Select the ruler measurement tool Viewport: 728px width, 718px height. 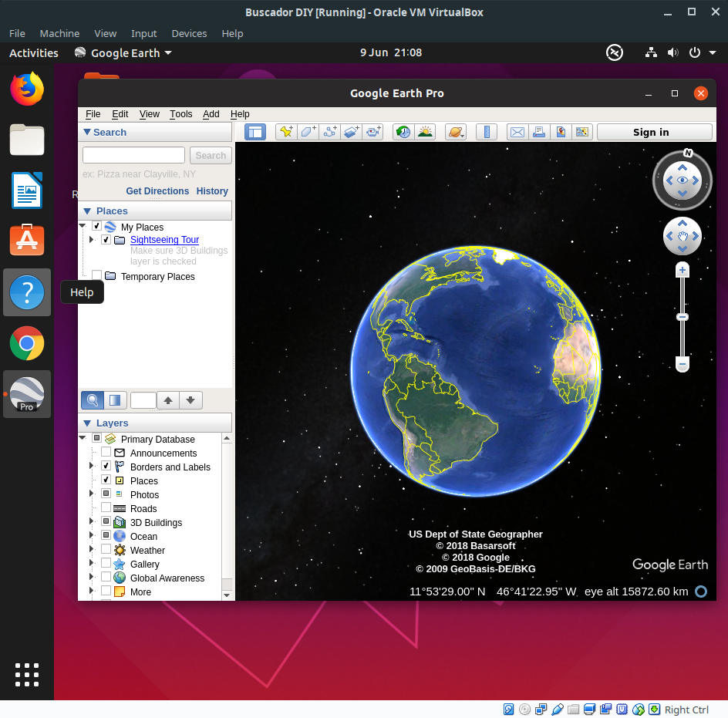pos(487,132)
